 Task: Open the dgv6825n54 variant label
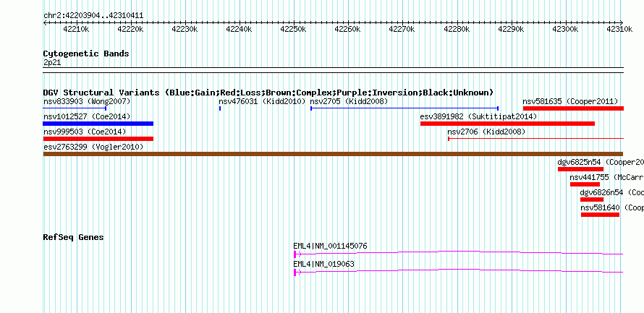click(601, 162)
